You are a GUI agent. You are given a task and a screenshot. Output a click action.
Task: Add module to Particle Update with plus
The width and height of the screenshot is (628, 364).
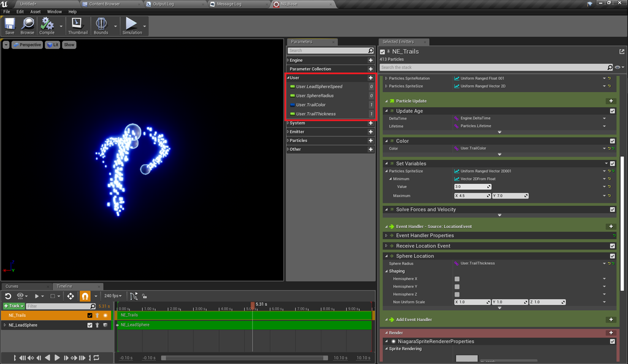click(611, 100)
